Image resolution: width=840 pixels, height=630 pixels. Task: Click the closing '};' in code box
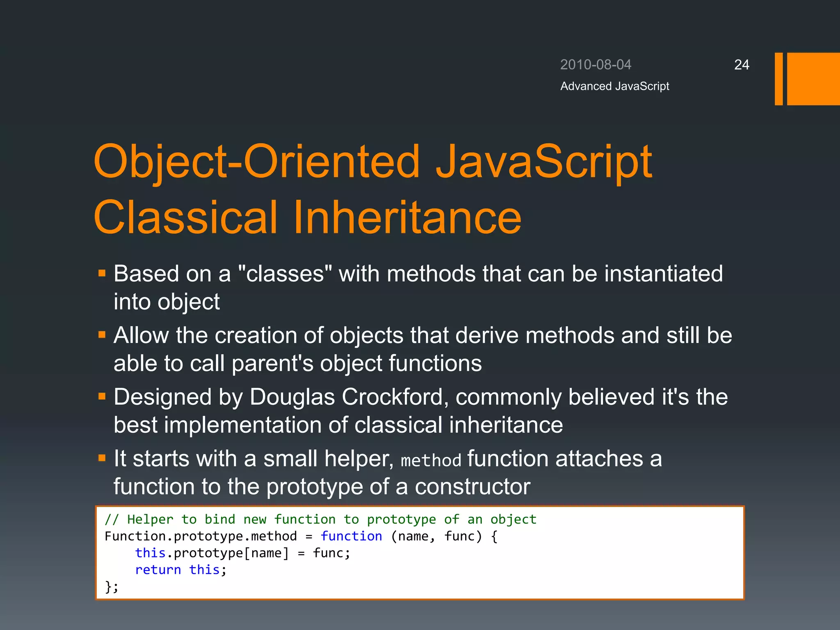pos(112,587)
